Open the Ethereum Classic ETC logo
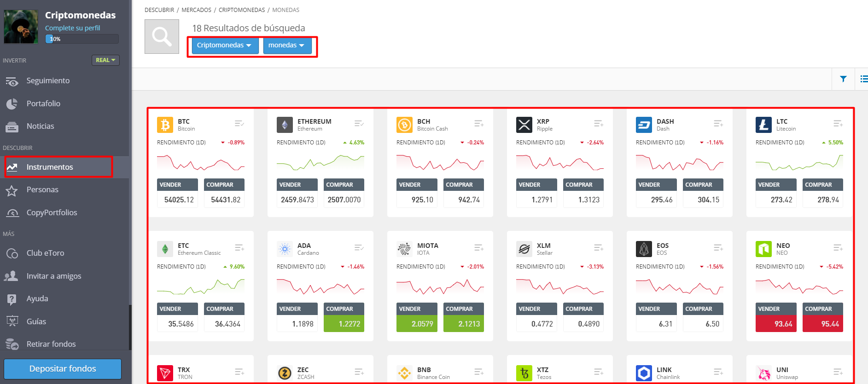 [165, 249]
